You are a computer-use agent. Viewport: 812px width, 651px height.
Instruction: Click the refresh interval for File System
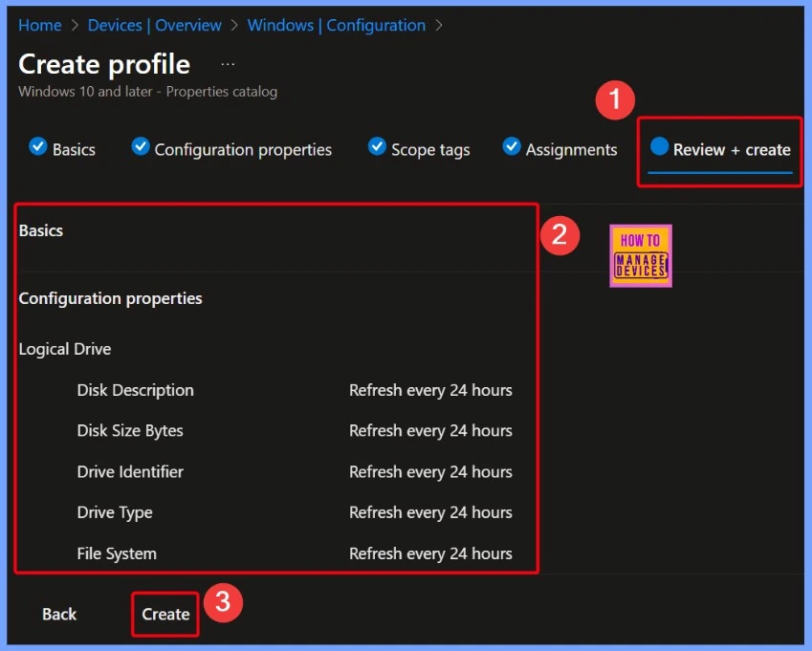pos(430,553)
